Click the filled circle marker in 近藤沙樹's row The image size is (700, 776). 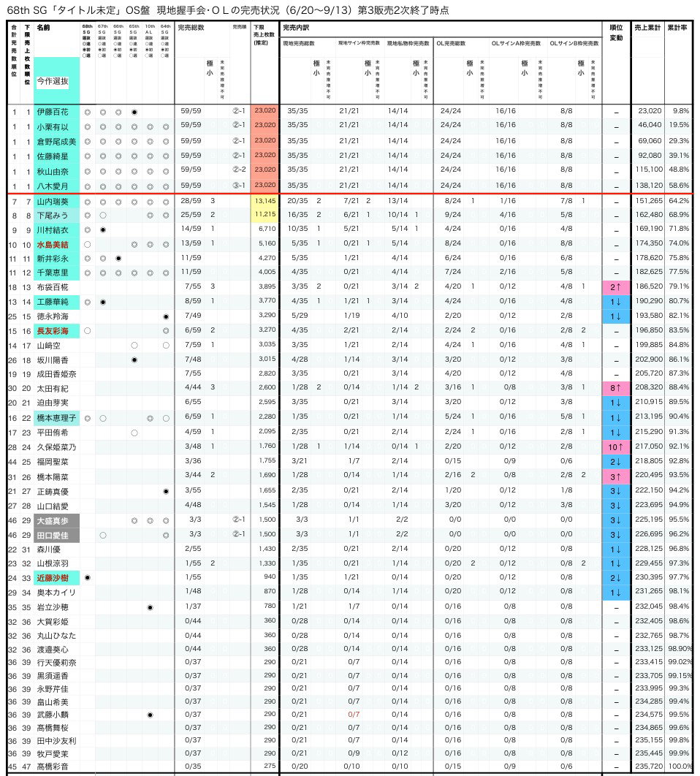coord(87,577)
